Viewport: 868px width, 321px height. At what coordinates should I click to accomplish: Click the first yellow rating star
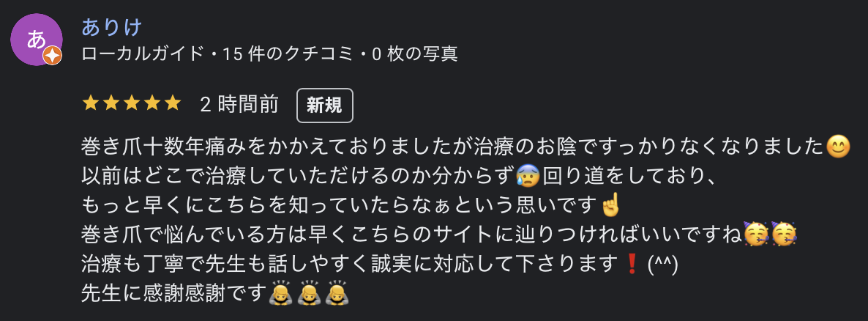tap(91, 103)
